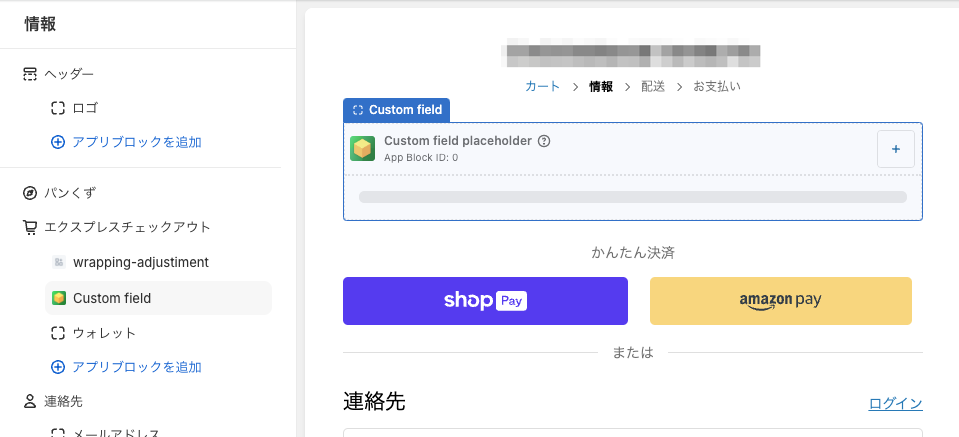The image size is (959, 437).
Task: Click green cube icon beside Custom field
Action: pos(58,298)
